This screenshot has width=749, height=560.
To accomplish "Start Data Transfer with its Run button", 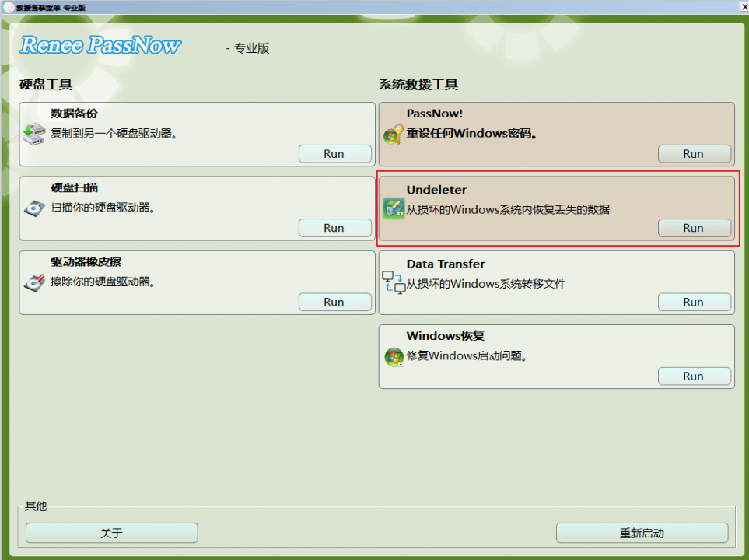I will tap(694, 302).
